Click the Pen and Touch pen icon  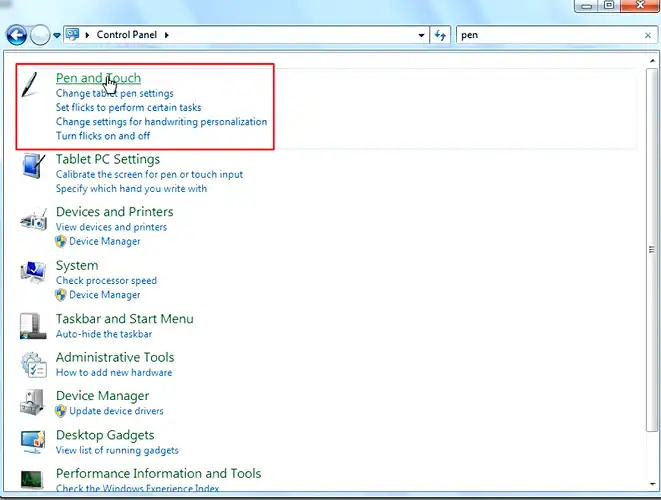point(30,84)
